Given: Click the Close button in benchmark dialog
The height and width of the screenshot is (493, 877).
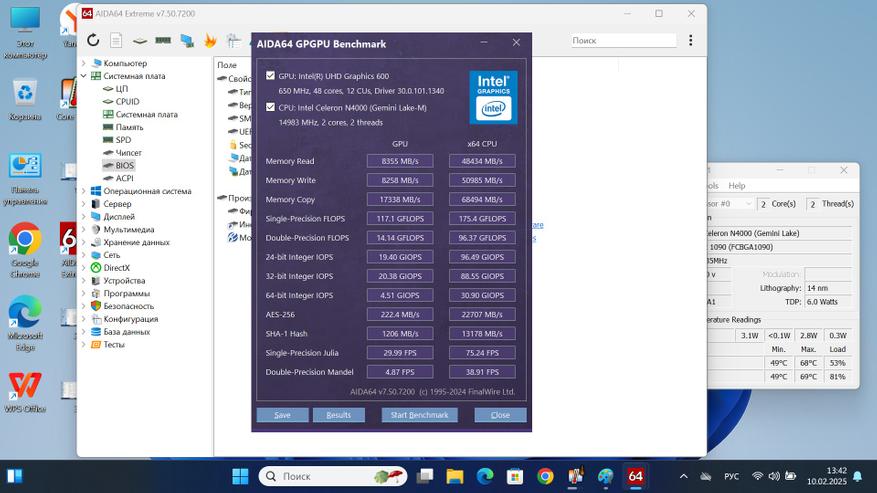Looking at the screenshot, I should [500, 415].
